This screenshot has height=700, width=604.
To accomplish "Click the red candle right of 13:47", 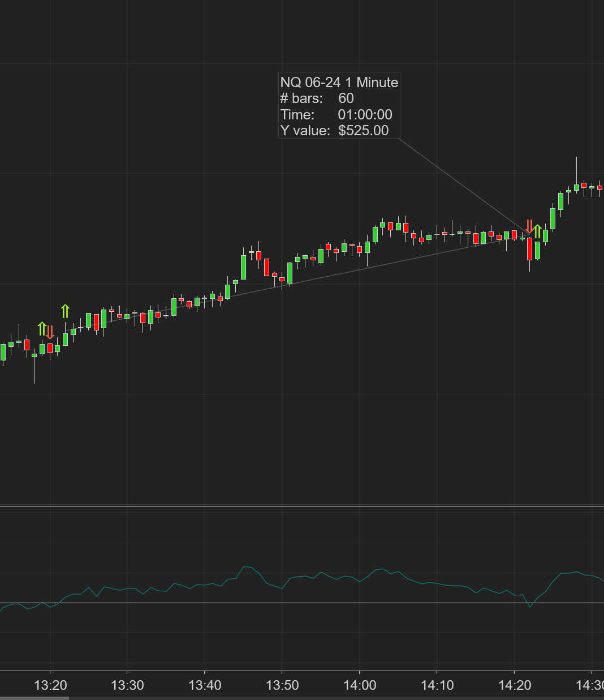I will click(x=266, y=267).
